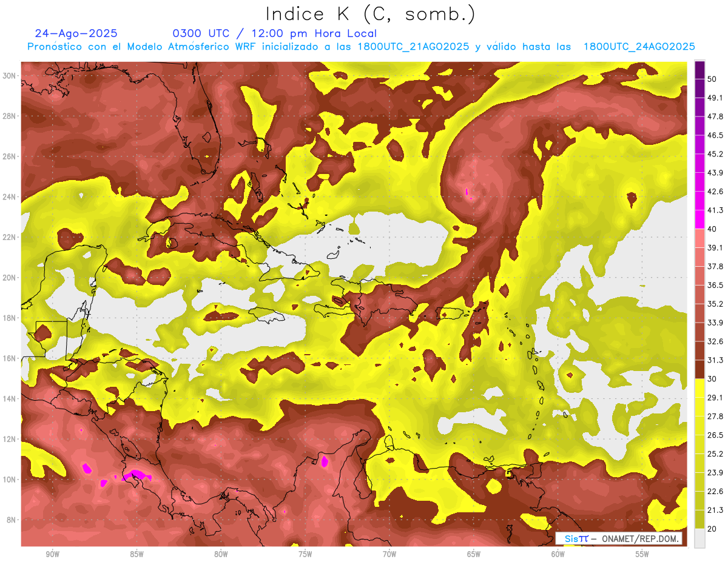Click the colorbar value 31.3
The height and width of the screenshot is (562, 728).
pos(716,360)
